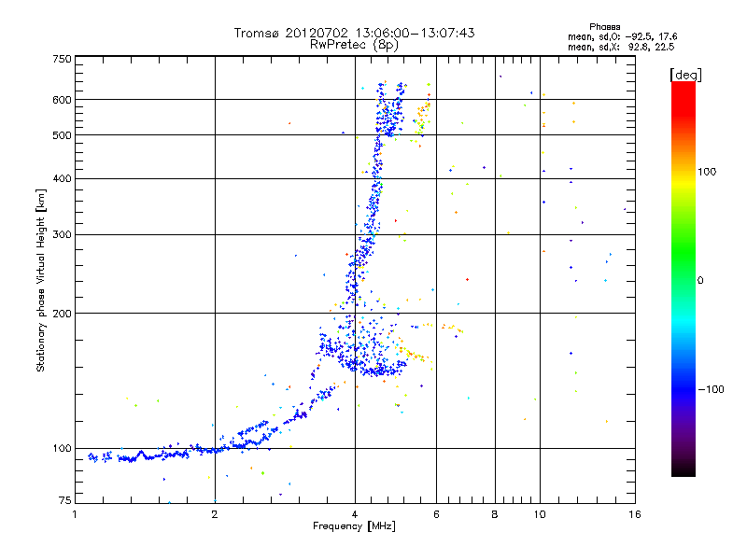Click the x-axis tick label '10'
This screenshot has height=560, width=747.
point(540,514)
